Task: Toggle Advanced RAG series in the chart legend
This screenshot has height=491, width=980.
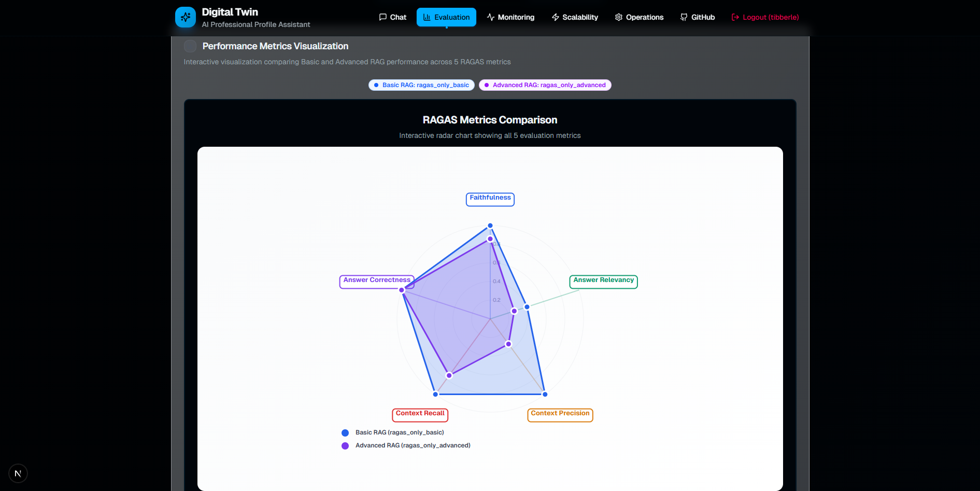Action: coord(407,445)
